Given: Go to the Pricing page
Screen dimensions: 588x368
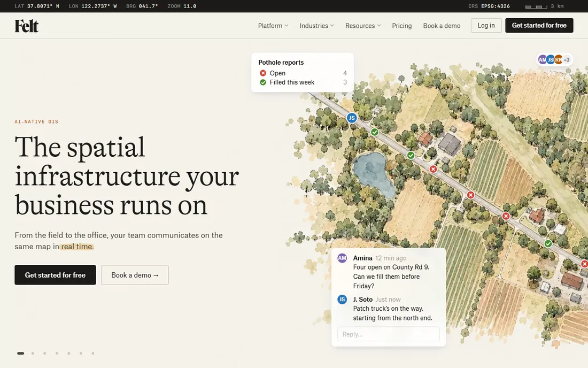Looking at the screenshot, I should [401, 26].
